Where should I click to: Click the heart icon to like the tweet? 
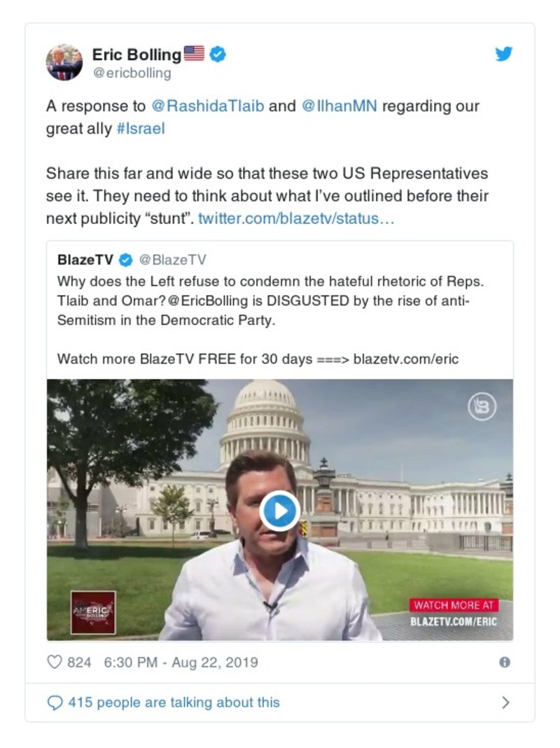[x=54, y=661]
